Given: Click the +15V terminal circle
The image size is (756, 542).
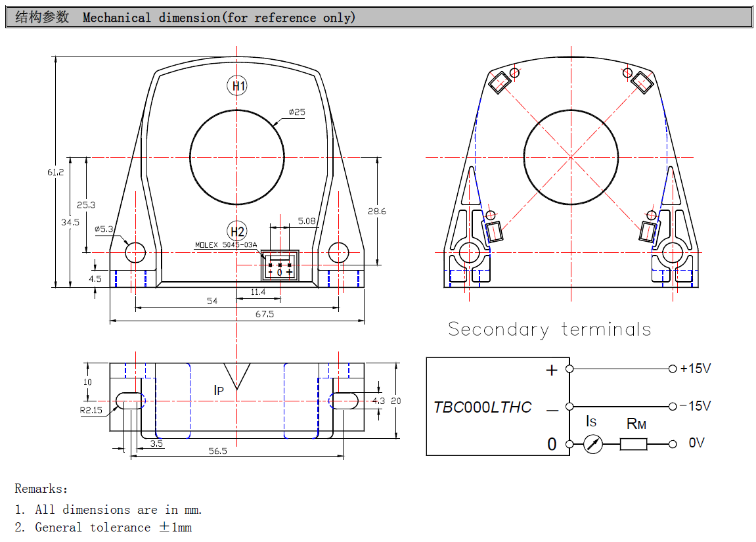Looking at the screenshot, I should click(672, 369).
